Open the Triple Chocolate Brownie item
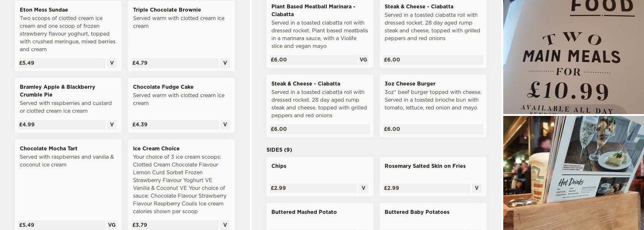Viewport: 644px width, 230px height. (x=167, y=10)
